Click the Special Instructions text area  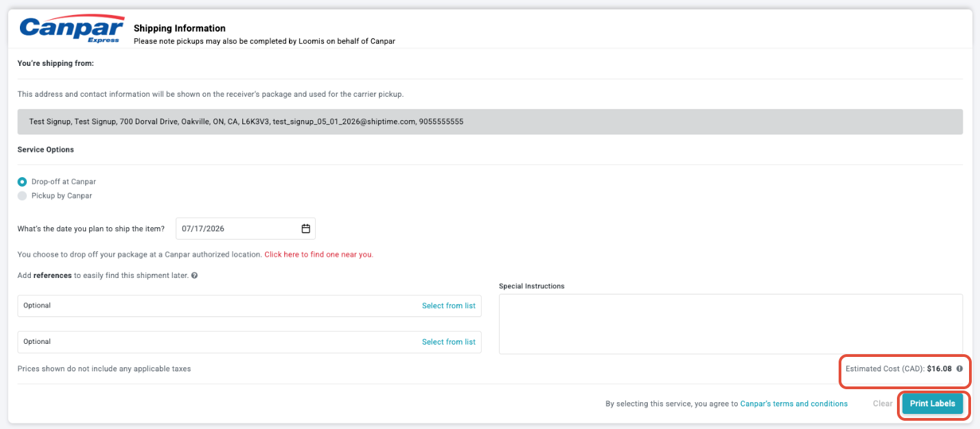[x=731, y=324]
